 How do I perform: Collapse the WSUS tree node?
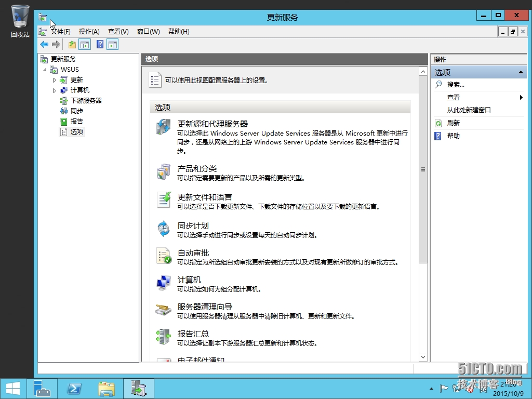[x=45, y=70]
